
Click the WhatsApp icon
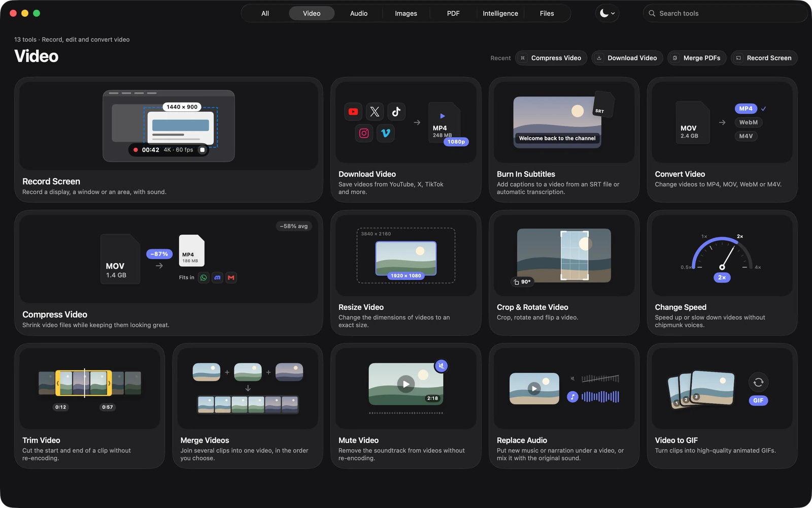204,277
